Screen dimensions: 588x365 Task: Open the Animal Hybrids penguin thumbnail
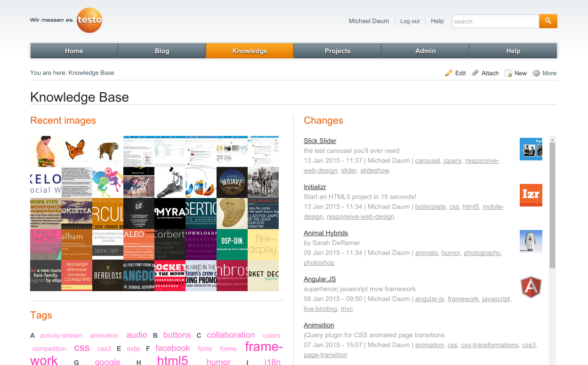tap(531, 241)
